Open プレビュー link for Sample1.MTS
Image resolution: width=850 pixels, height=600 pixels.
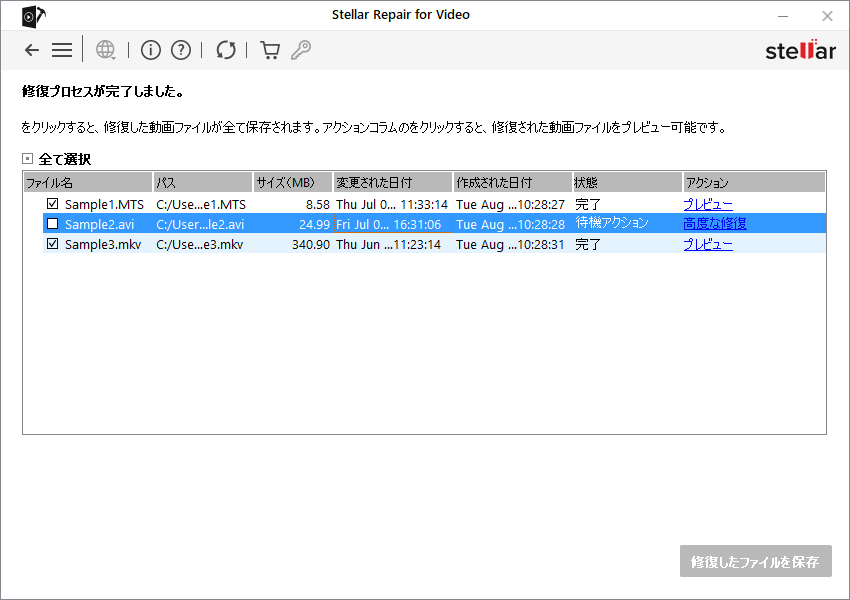pos(708,204)
